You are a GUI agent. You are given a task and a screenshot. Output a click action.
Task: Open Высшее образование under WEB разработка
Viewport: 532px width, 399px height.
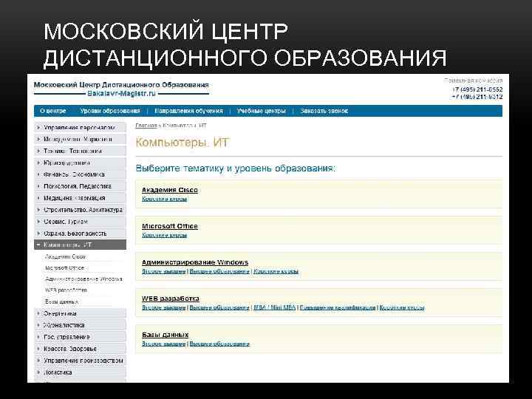point(219,307)
